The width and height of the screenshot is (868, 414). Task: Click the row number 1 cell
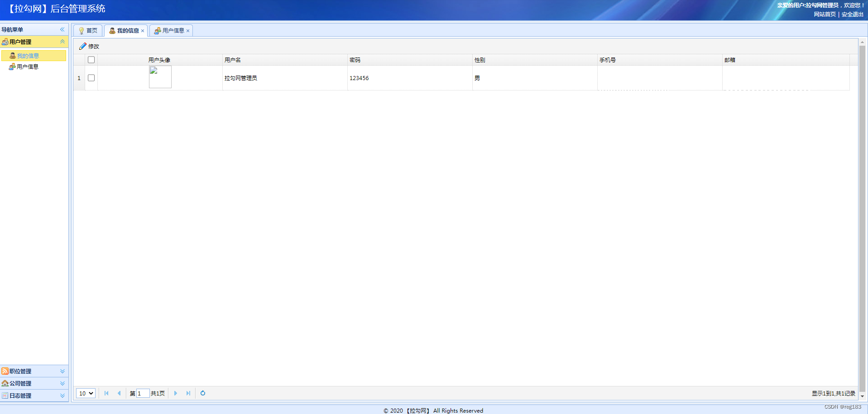pos(79,78)
